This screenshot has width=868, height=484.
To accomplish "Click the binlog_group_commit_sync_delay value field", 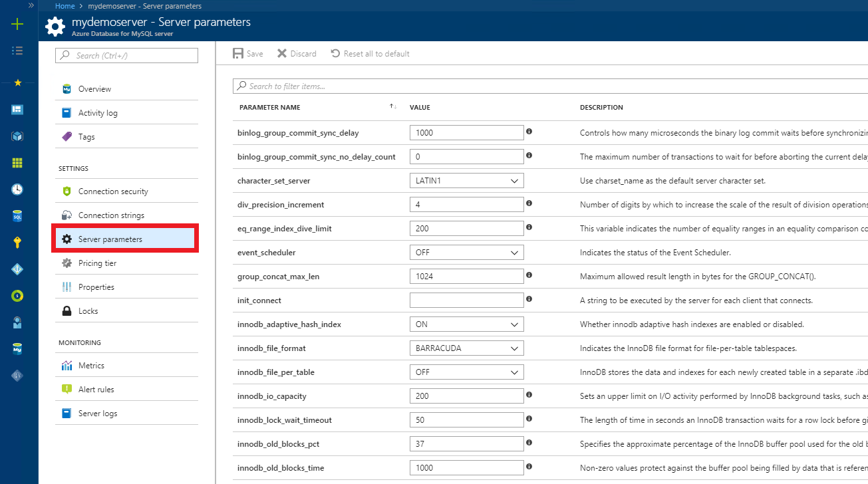I will (466, 133).
